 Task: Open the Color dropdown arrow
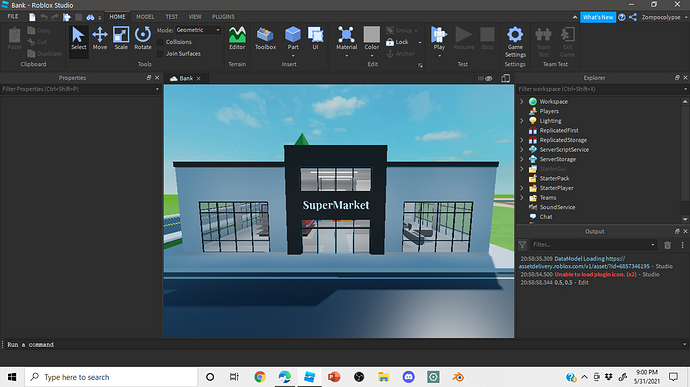371,56
